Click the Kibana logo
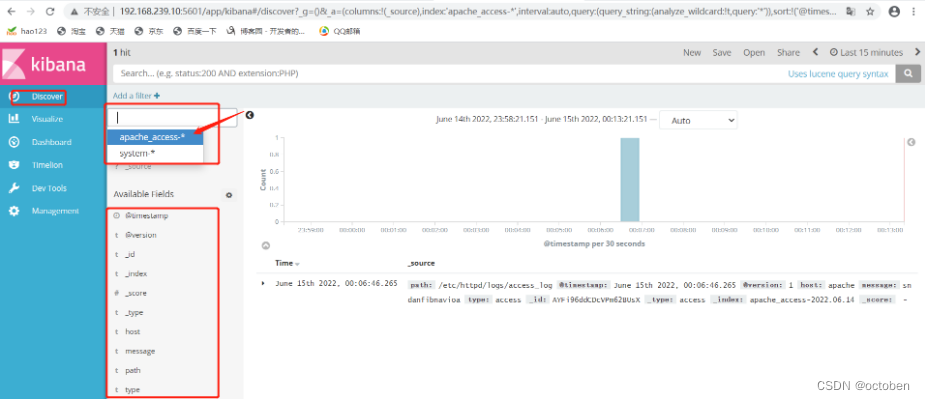The width and height of the screenshot is (925, 400). click(53, 64)
